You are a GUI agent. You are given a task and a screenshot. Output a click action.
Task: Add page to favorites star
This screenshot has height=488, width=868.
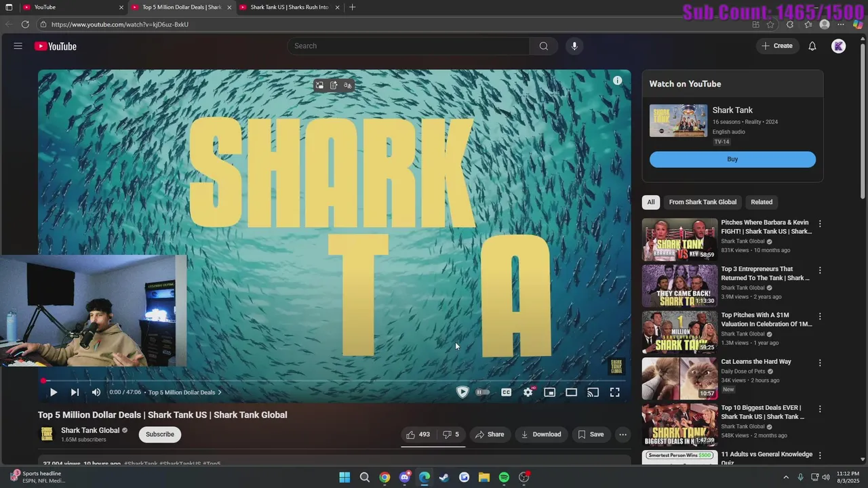[x=770, y=24]
